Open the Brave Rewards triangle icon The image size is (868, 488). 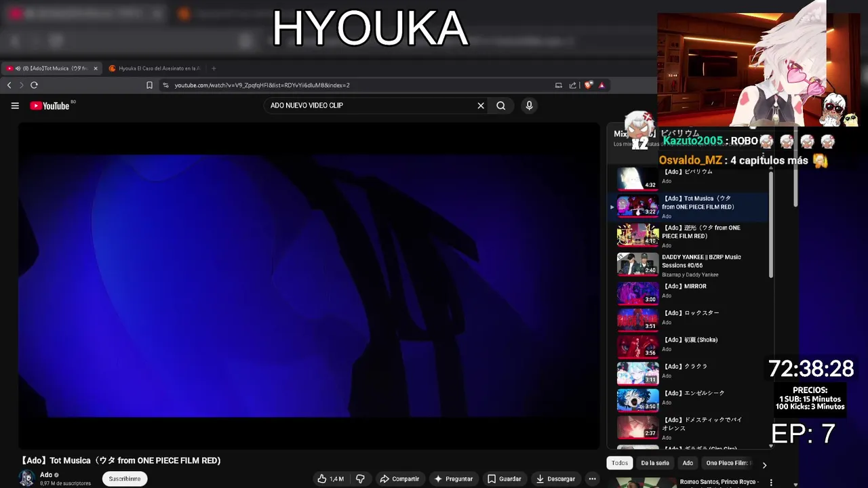[601, 85]
